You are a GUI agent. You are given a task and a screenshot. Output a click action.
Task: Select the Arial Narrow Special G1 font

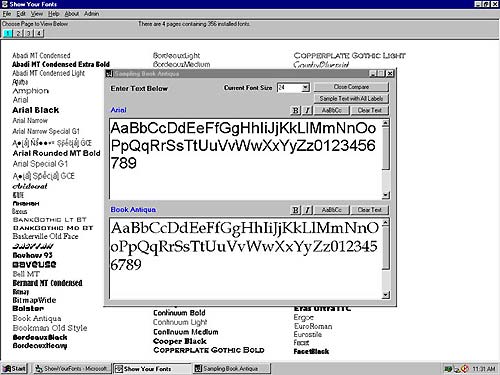(46, 131)
